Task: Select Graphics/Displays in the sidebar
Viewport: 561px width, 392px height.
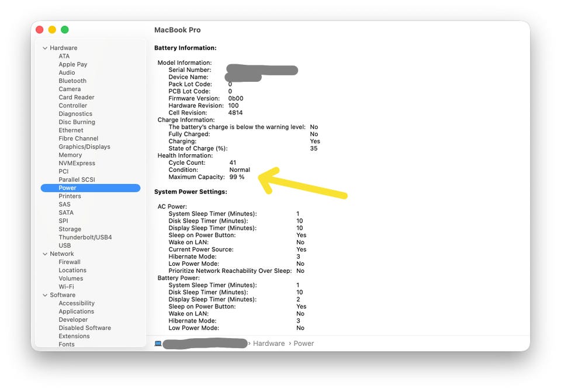Action: coord(84,147)
